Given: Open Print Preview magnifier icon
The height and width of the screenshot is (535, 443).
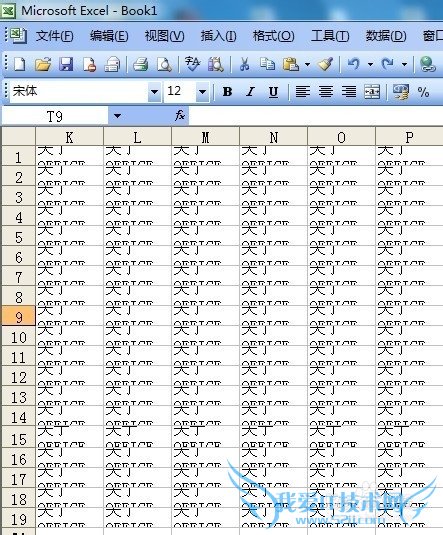Looking at the screenshot, I should [x=164, y=64].
